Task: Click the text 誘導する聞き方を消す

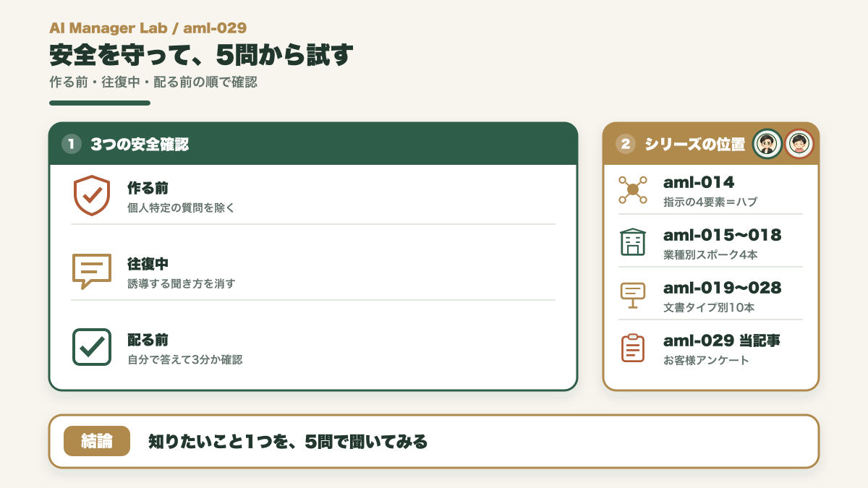Action: tap(181, 283)
